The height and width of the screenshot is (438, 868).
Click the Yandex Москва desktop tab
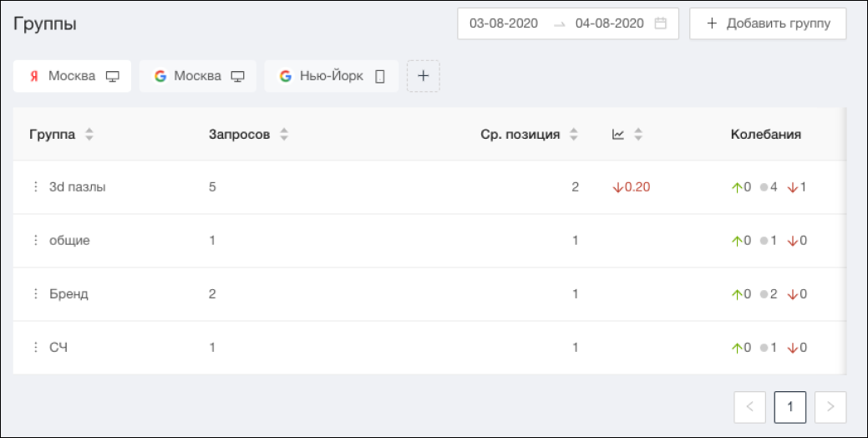(x=72, y=76)
